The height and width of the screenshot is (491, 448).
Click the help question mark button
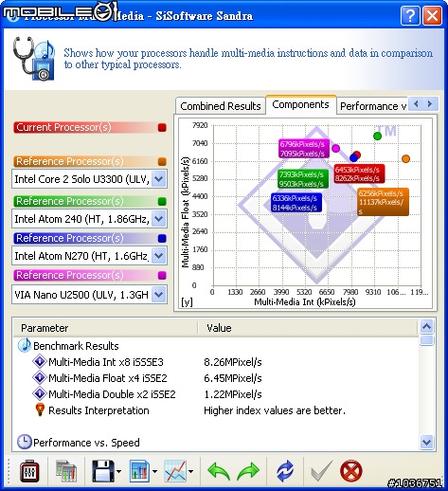(410, 15)
